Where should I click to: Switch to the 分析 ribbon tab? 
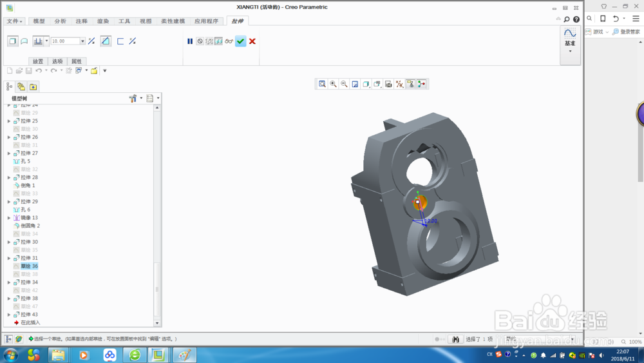click(61, 21)
